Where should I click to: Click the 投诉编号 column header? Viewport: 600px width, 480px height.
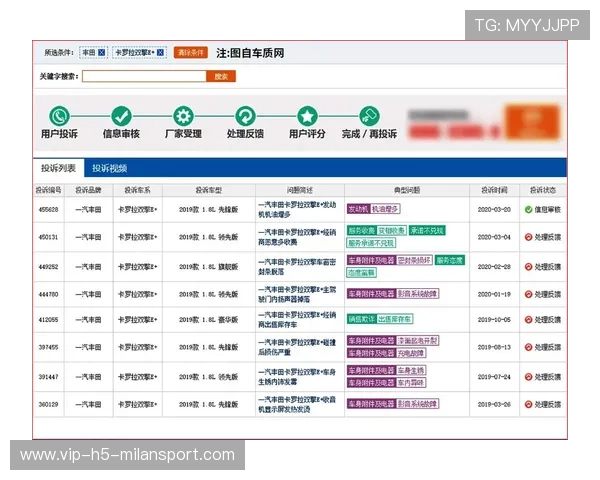[x=49, y=190]
